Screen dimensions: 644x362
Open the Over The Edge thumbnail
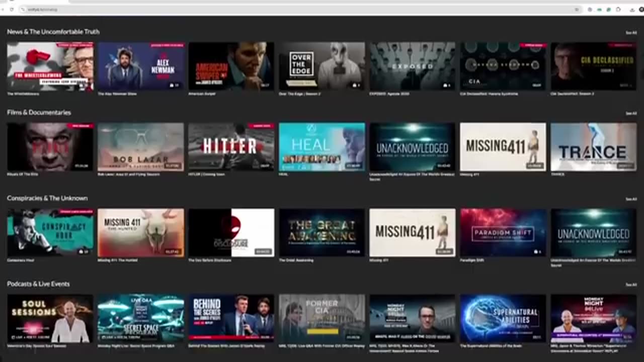(x=322, y=66)
